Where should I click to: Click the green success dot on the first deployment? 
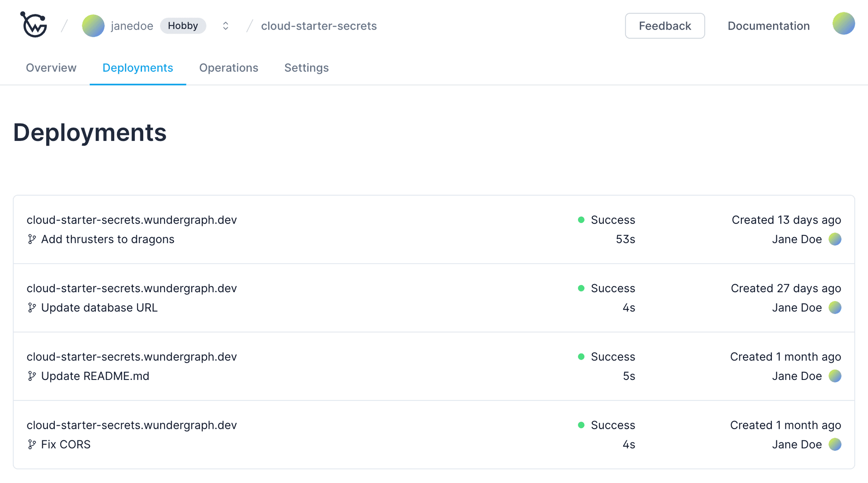point(581,220)
